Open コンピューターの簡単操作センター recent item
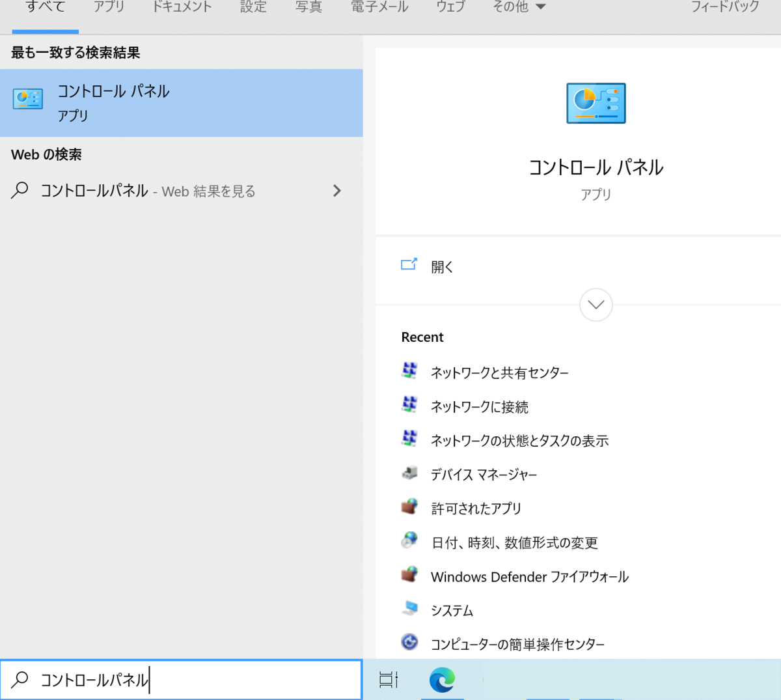 [518, 644]
